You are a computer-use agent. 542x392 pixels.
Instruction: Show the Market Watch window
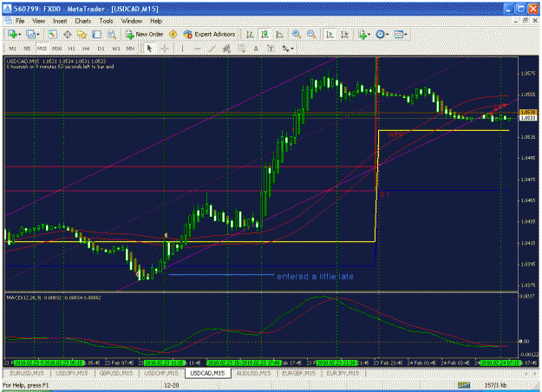(53, 34)
